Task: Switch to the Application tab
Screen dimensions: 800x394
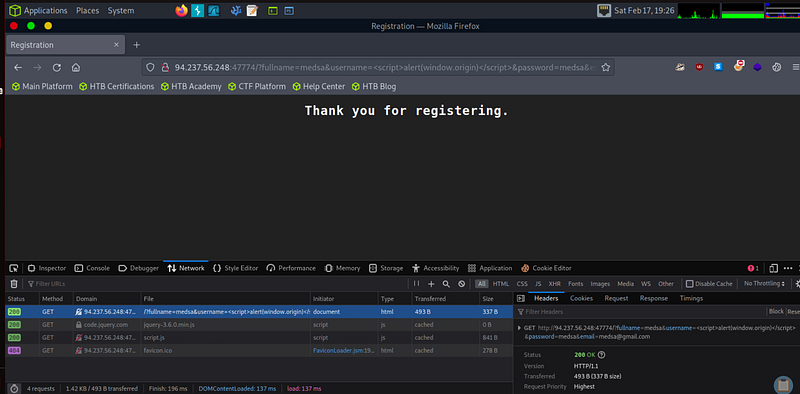Action: [x=490, y=268]
